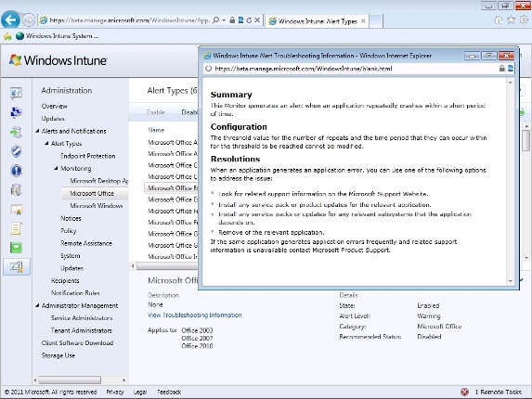Collapse the Alerts and Notifications tree node
Image resolution: width=532 pixels, height=399 pixels.
(38, 131)
